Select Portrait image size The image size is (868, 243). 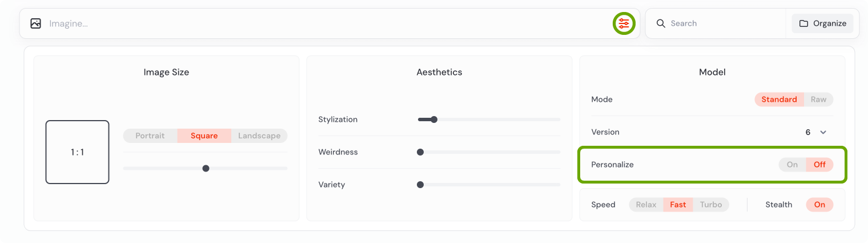(x=150, y=136)
